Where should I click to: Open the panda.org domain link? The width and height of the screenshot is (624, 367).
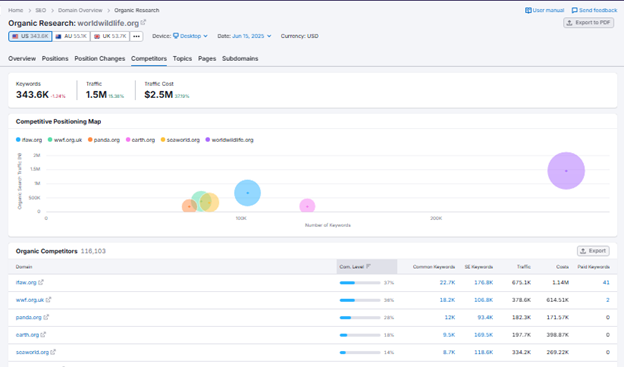(29, 317)
